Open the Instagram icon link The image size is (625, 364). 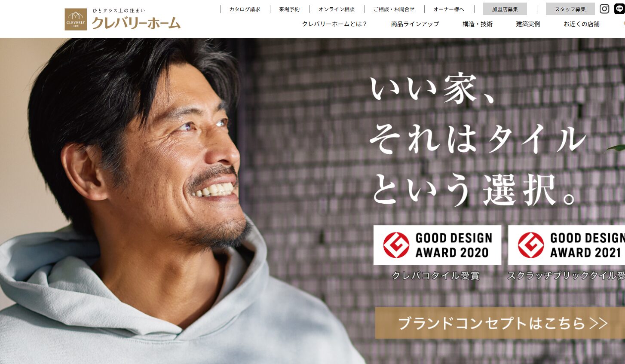pyautogui.click(x=604, y=9)
